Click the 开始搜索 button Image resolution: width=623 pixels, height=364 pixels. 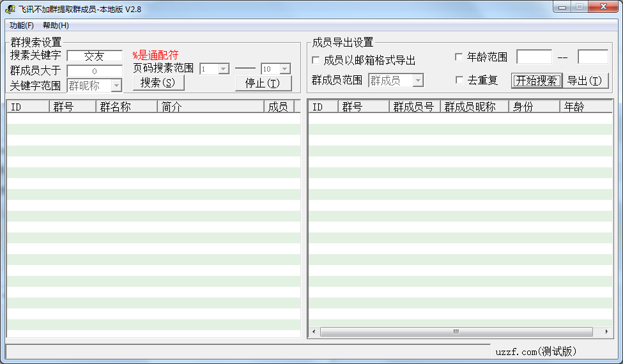click(x=536, y=80)
